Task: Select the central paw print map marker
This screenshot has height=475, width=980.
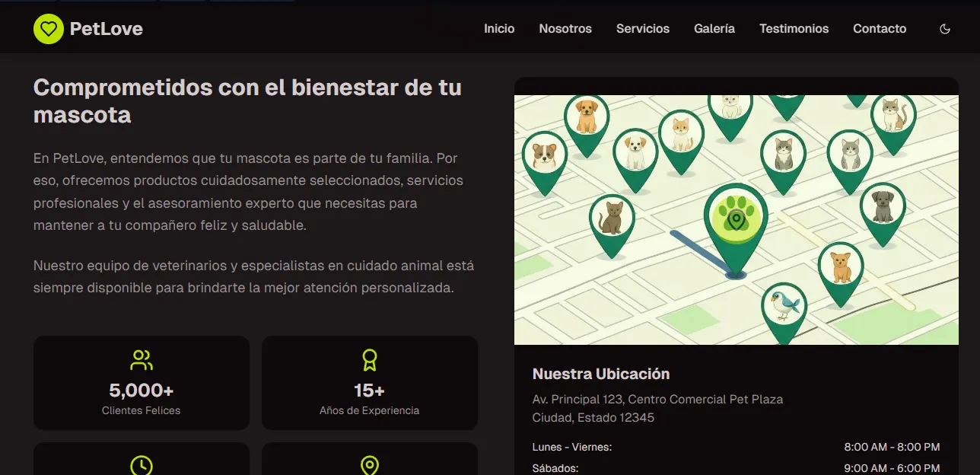Action: point(735,217)
